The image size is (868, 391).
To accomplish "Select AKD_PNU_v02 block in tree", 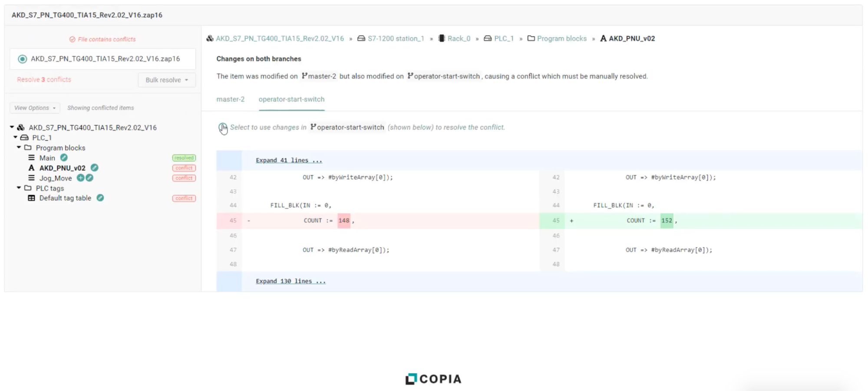I will (x=62, y=168).
